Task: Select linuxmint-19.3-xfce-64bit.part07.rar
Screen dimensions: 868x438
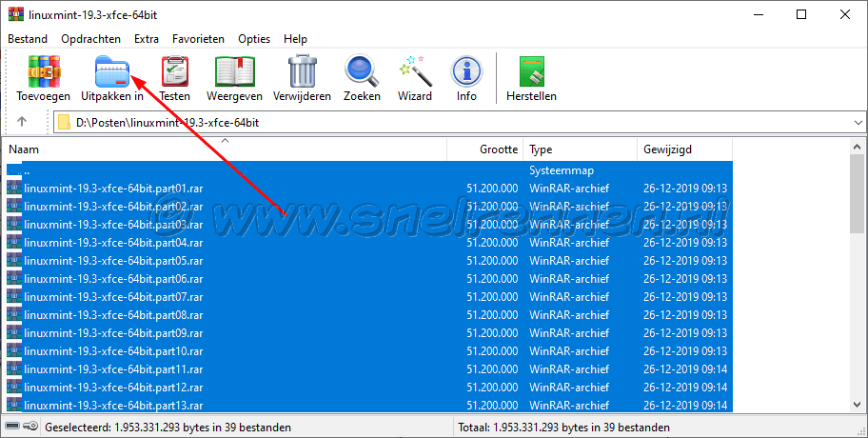Action: pyautogui.click(x=369, y=297)
